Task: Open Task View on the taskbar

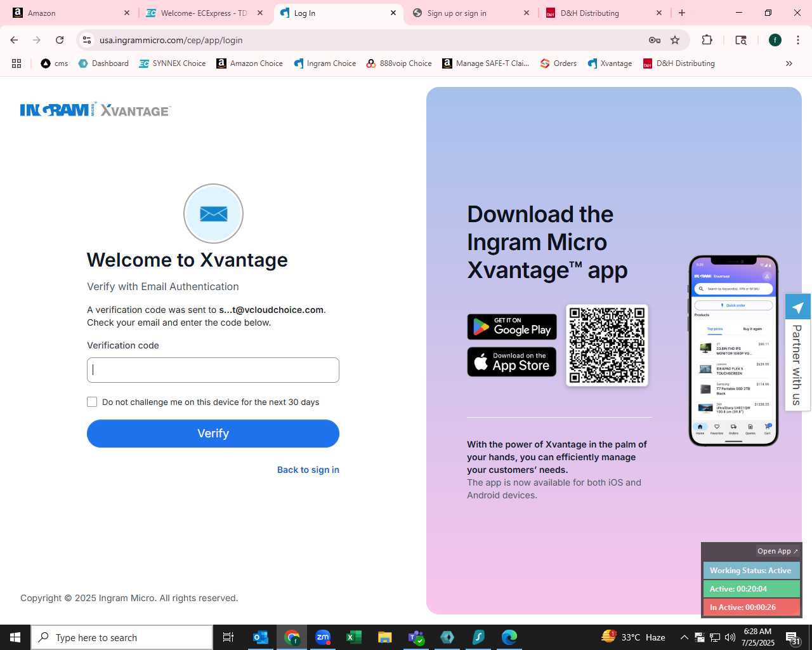Action: tap(228, 637)
